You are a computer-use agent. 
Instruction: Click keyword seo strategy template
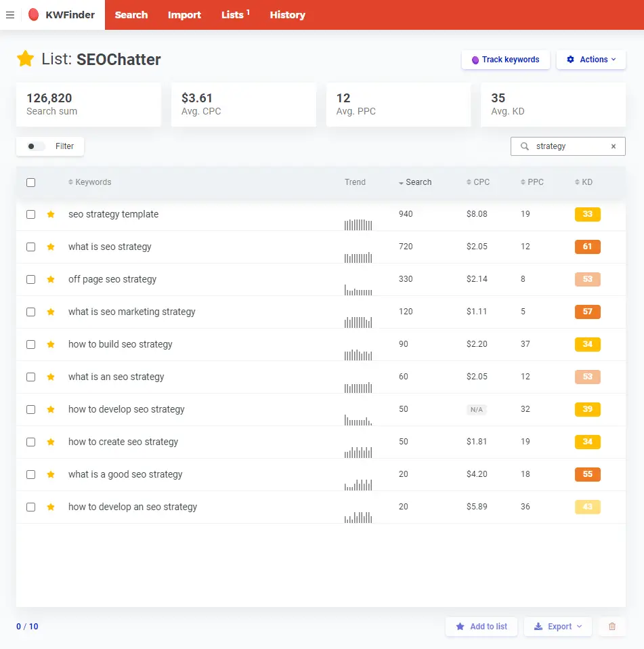(113, 214)
